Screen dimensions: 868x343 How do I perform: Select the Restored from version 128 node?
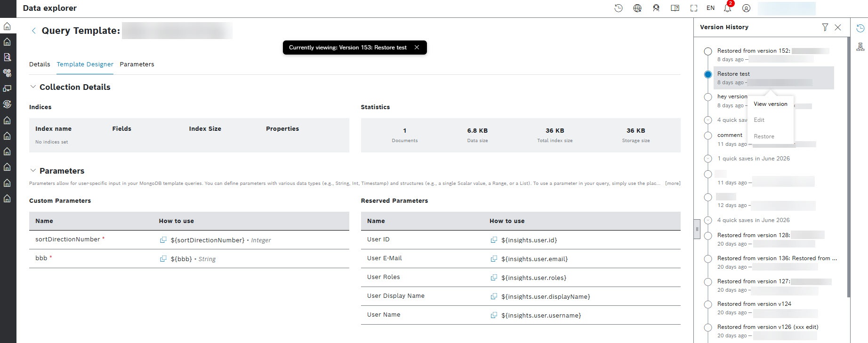[x=708, y=236]
